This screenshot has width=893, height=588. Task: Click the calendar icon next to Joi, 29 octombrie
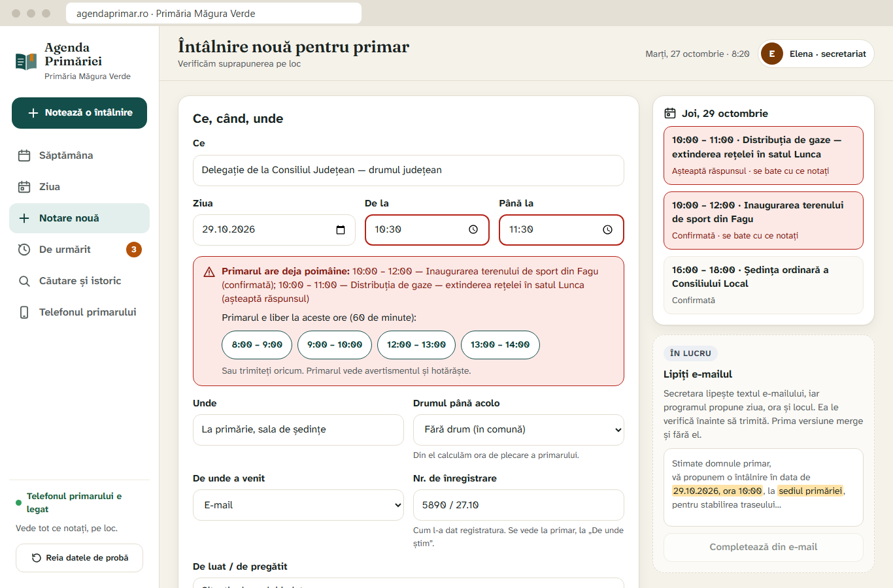tap(670, 113)
